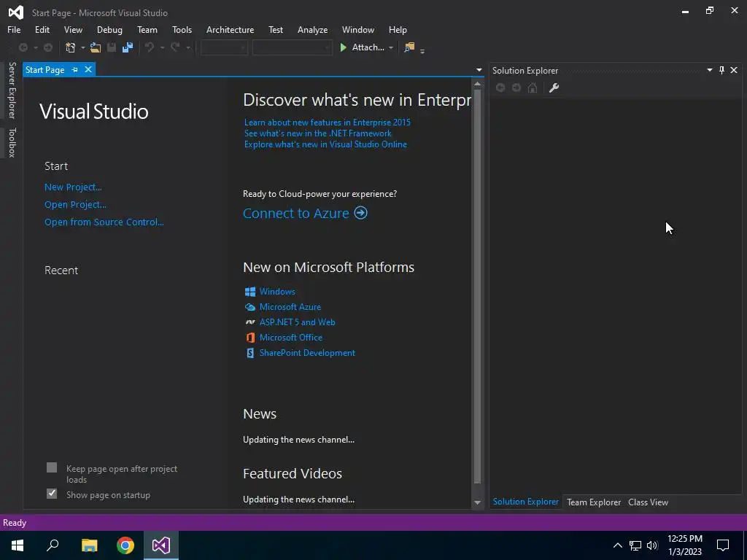Open the Debug menu
This screenshot has height=560, width=747.
tap(109, 29)
